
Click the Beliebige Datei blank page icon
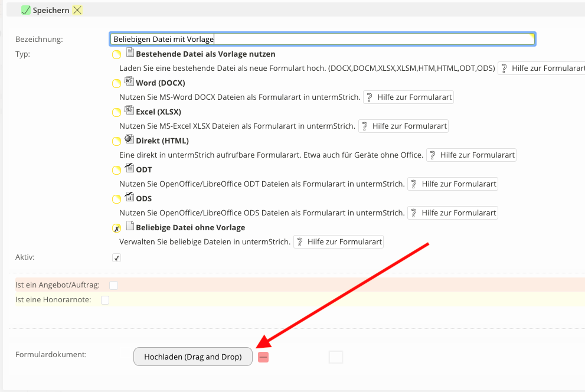(x=130, y=227)
